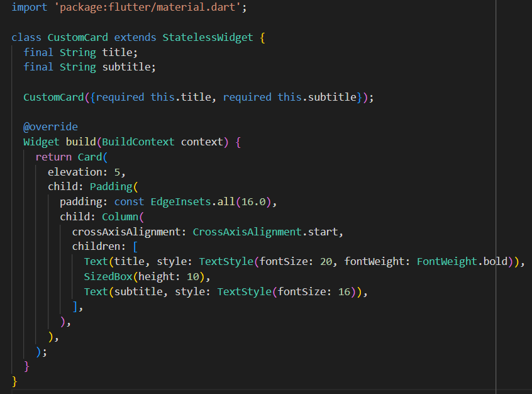Click the 'fontWeight:' property name
Screen dimensions: 532x394
377,262
